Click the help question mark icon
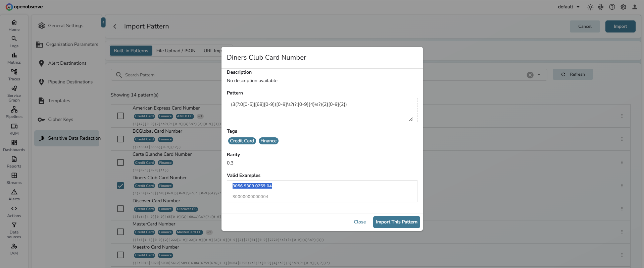644x268 pixels. [612, 7]
